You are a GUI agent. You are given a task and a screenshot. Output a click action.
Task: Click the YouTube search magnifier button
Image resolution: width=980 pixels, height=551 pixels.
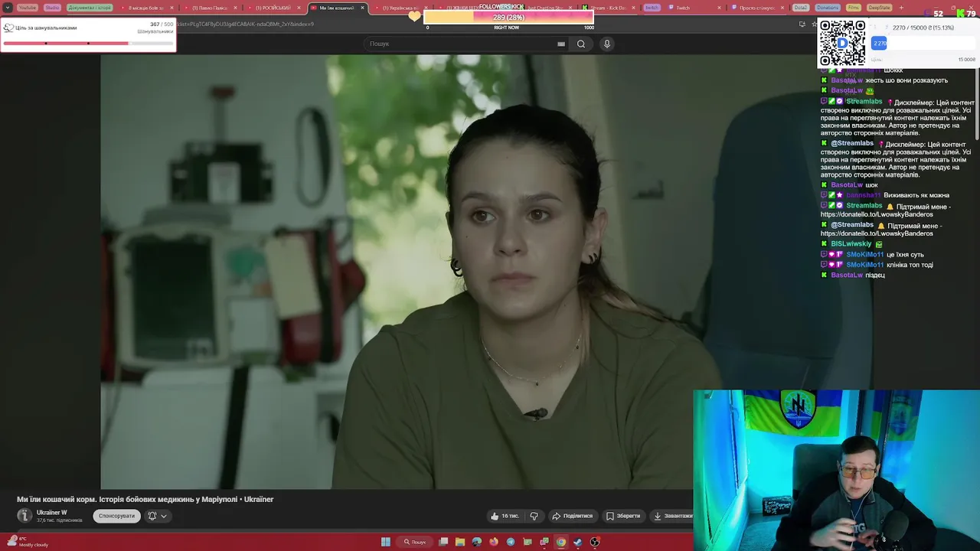tap(581, 44)
